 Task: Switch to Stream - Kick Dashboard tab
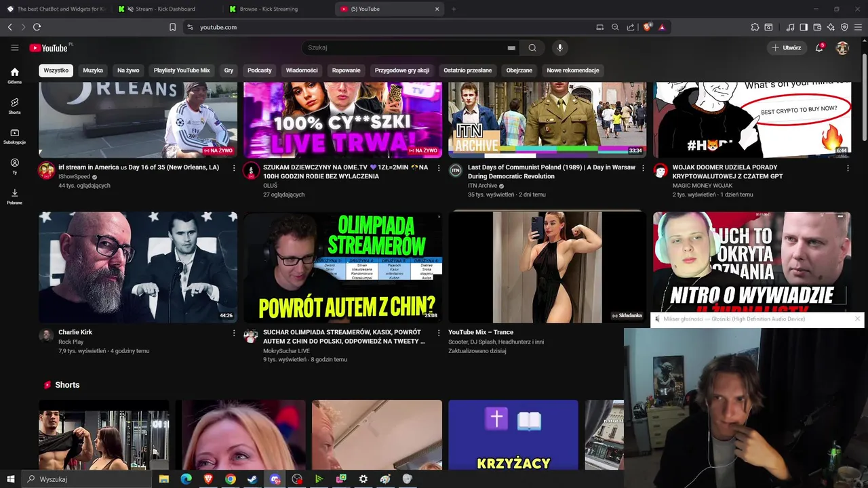(165, 9)
